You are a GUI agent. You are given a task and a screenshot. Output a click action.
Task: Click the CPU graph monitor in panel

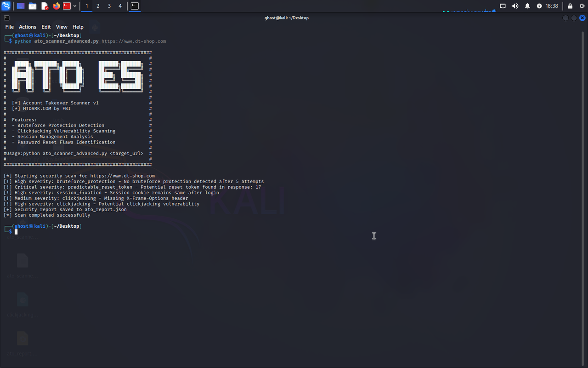(469, 7)
